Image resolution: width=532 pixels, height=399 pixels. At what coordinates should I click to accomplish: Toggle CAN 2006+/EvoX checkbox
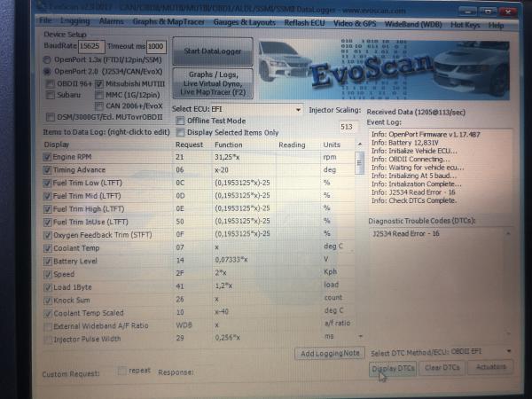point(99,106)
